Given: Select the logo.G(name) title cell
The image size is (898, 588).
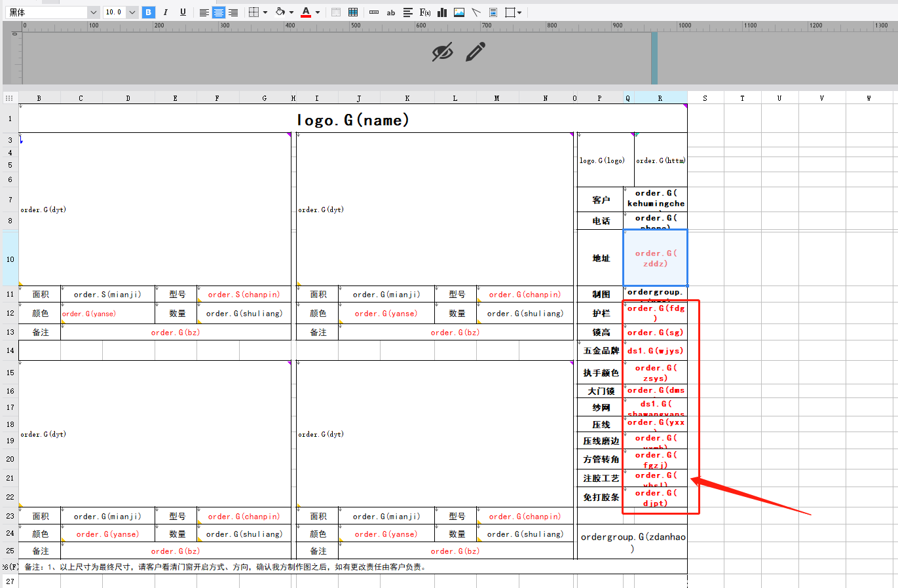Looking at the screenshot, I should point(353,120).
